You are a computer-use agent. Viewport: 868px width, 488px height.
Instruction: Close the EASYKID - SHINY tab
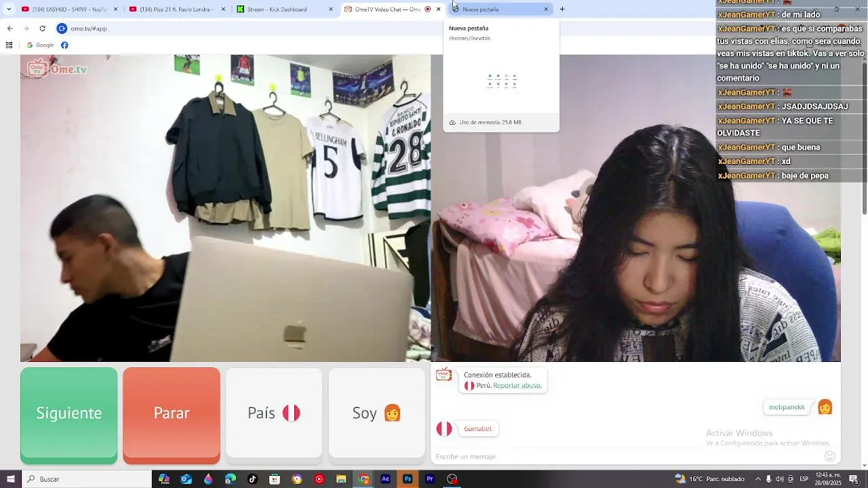coord(115,9)
